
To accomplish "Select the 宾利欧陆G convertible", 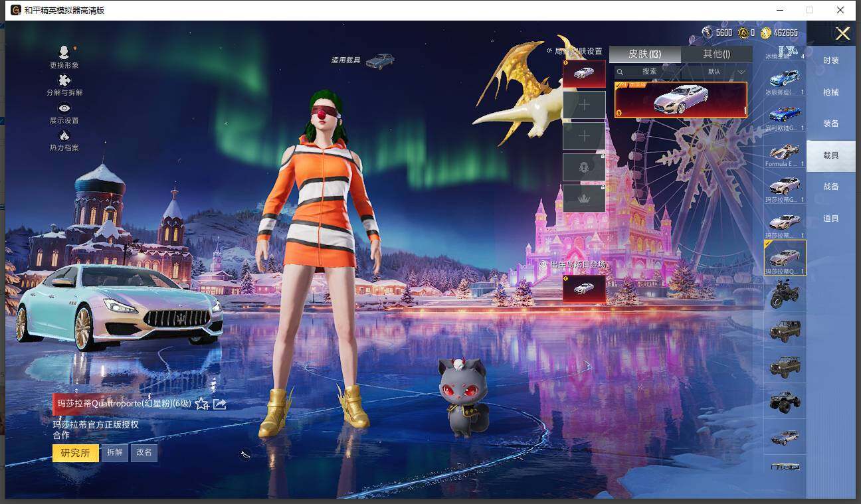I will 785,115.
